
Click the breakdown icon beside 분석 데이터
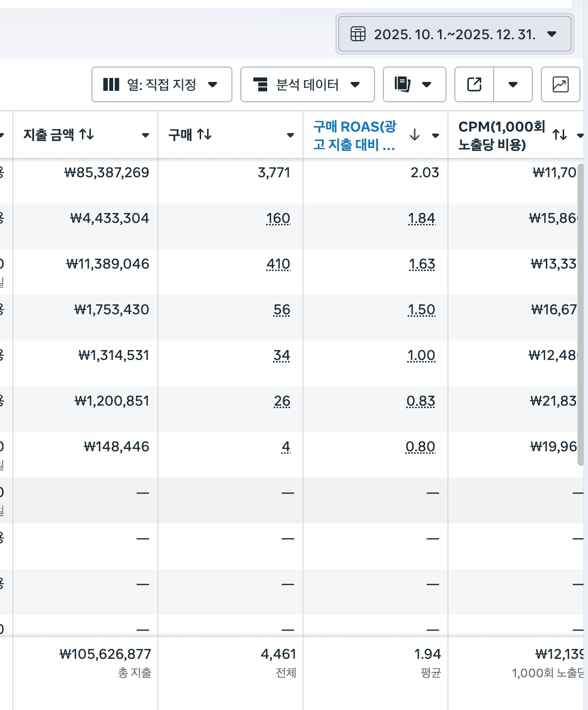[x=261, y=84]
